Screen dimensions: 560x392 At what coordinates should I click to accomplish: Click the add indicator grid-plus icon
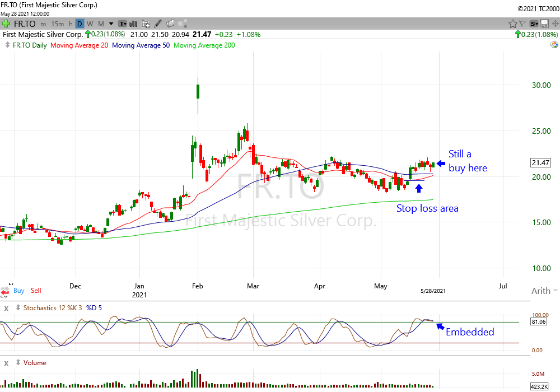click(146, 24)
